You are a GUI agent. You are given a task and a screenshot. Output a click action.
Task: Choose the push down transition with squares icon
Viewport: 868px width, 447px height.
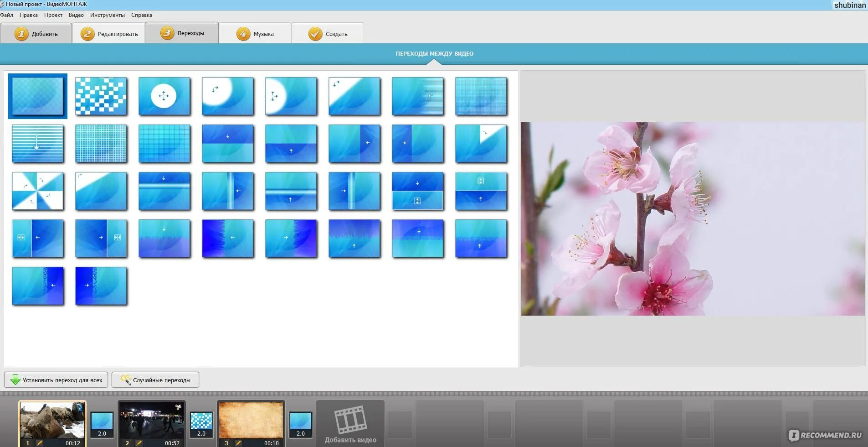[418, 191]
